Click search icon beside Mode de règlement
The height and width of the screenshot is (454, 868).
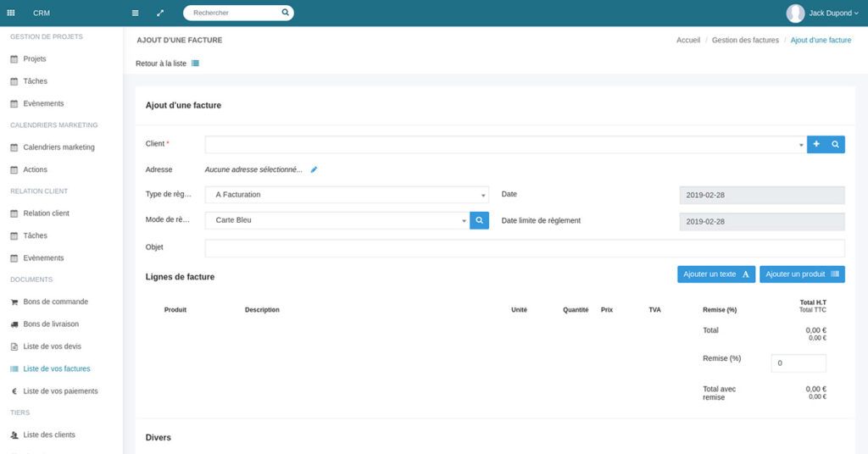[479, 220]
